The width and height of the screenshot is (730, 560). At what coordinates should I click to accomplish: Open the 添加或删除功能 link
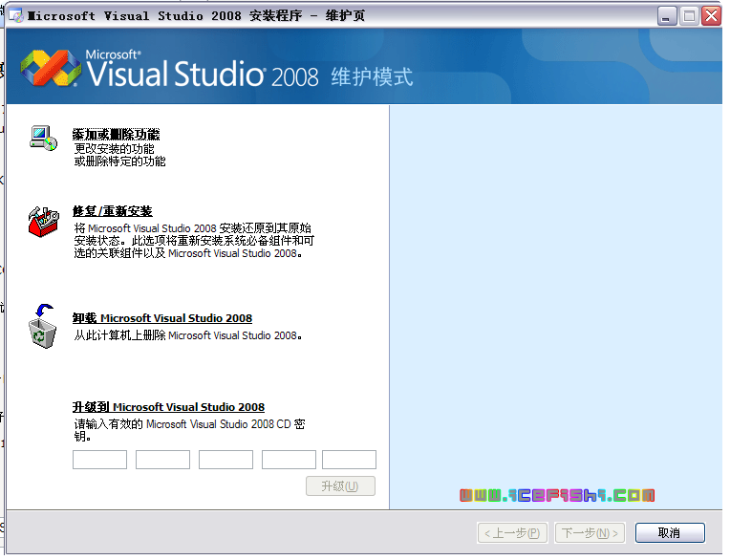click(116, 135)
